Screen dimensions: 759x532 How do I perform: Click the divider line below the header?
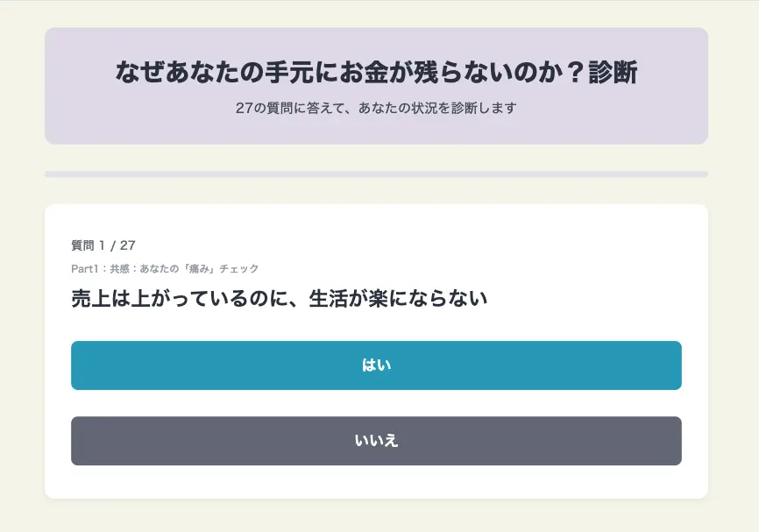(376, 174)
